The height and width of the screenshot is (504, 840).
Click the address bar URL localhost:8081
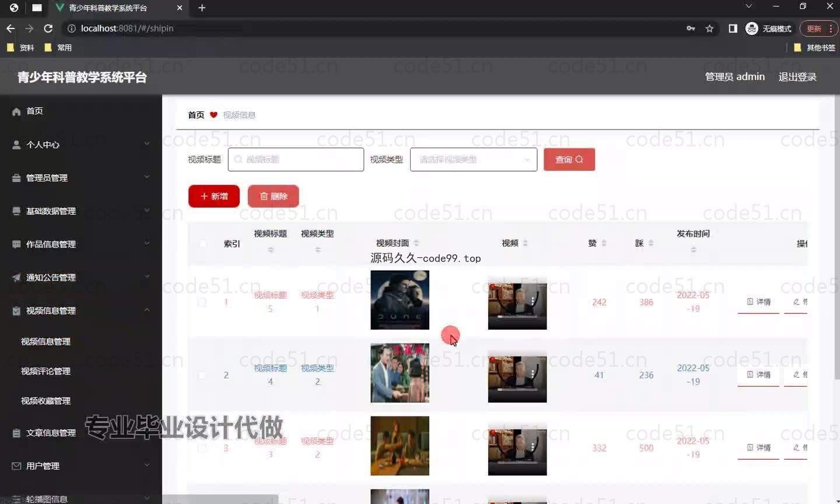pos(127,29)
